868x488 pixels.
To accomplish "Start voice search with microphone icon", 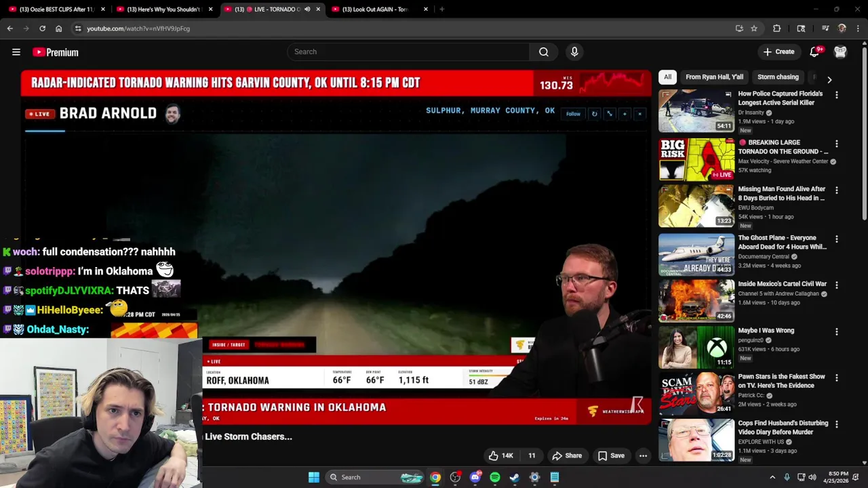I will pos(574,52).
